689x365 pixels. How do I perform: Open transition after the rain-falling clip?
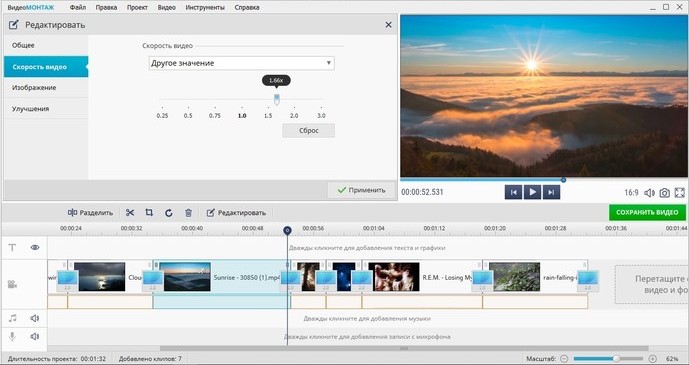point(588,280)
